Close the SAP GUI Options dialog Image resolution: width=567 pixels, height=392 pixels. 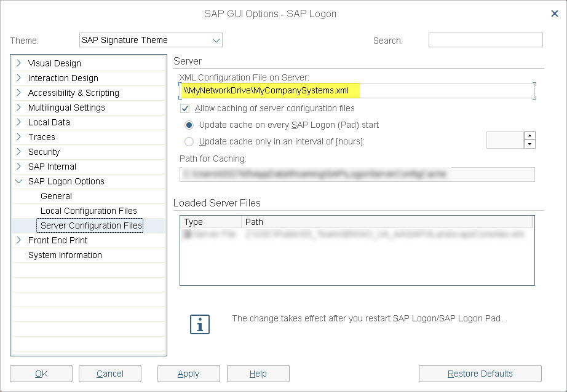[x=554, y=14]
